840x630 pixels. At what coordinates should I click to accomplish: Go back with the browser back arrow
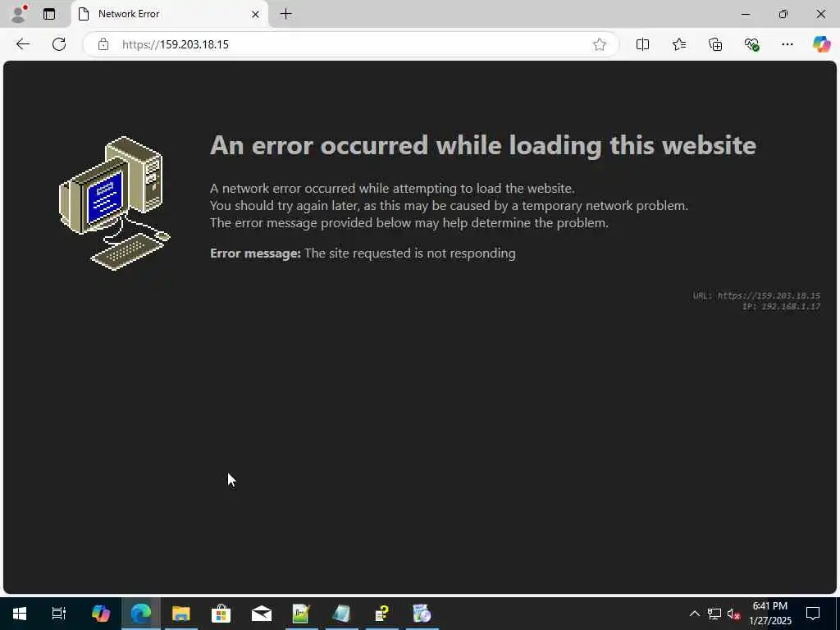[22, 44]
